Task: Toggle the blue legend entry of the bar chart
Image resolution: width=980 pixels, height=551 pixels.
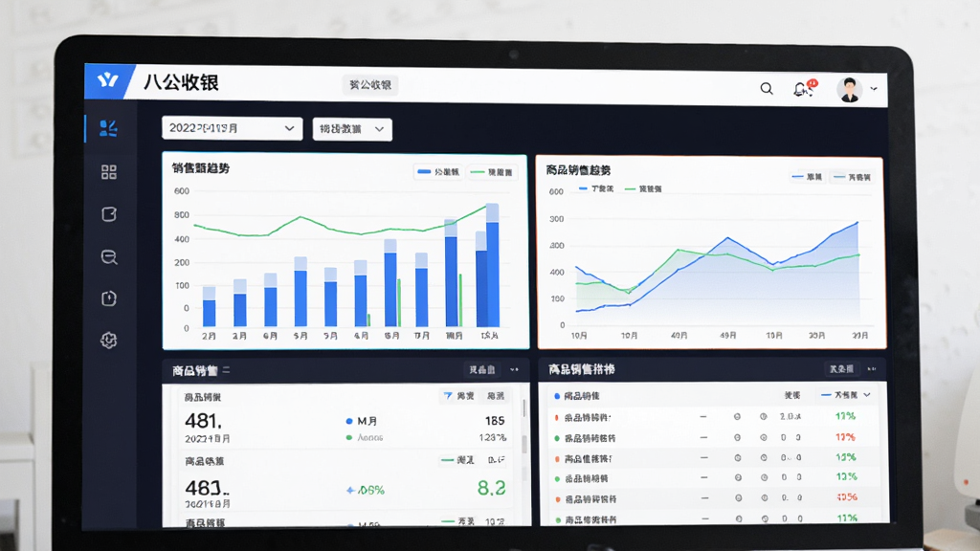Action: pos(438,172)
